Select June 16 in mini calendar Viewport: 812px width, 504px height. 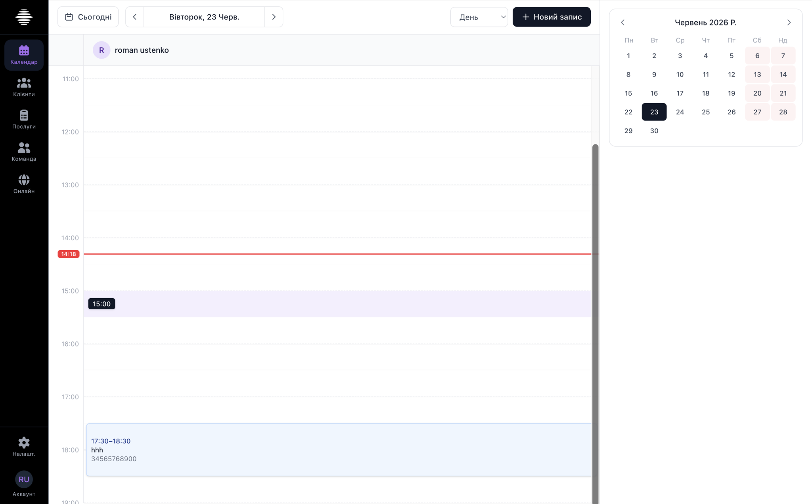click(x=654, y=93)
